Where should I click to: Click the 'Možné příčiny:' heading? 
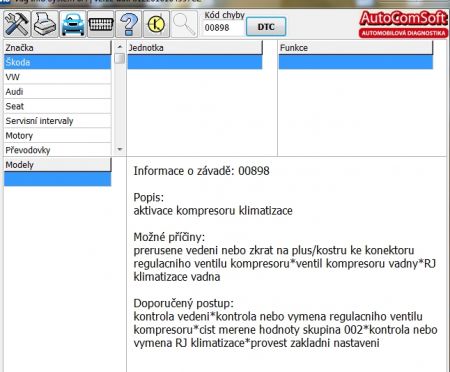click(x=169, y=237)
